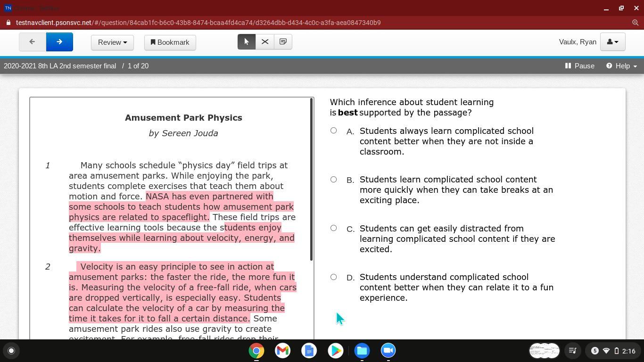Mark answer D radio button

[x=334, y=277]
